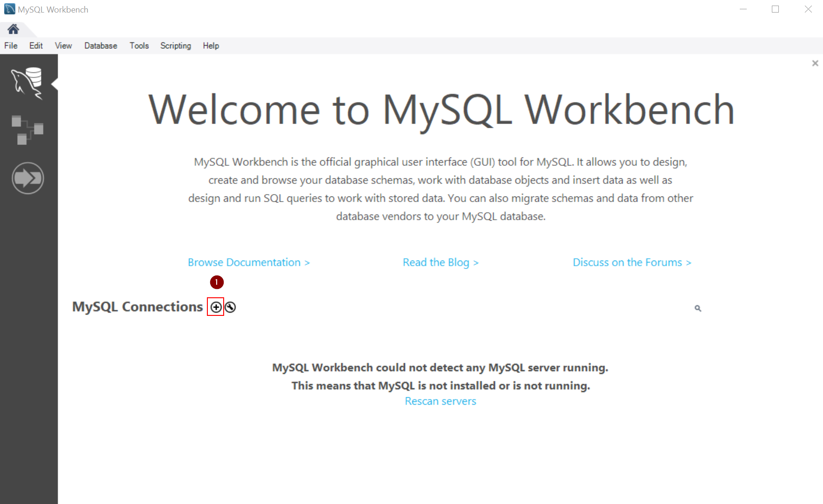Open the File menu
This screenshot has width=823, height=504.
pos(11,46)
